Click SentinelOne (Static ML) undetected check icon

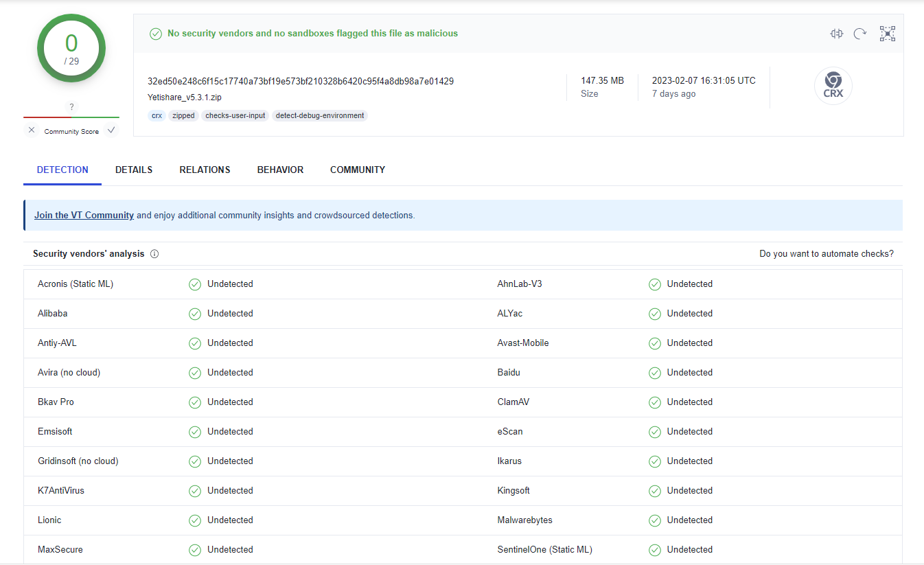[655, 550]
